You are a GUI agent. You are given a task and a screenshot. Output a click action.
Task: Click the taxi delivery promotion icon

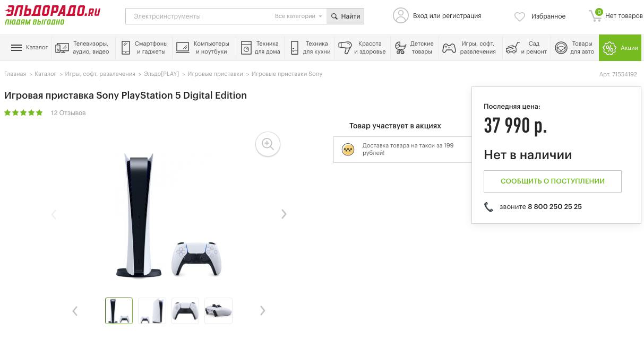point(348,150)
